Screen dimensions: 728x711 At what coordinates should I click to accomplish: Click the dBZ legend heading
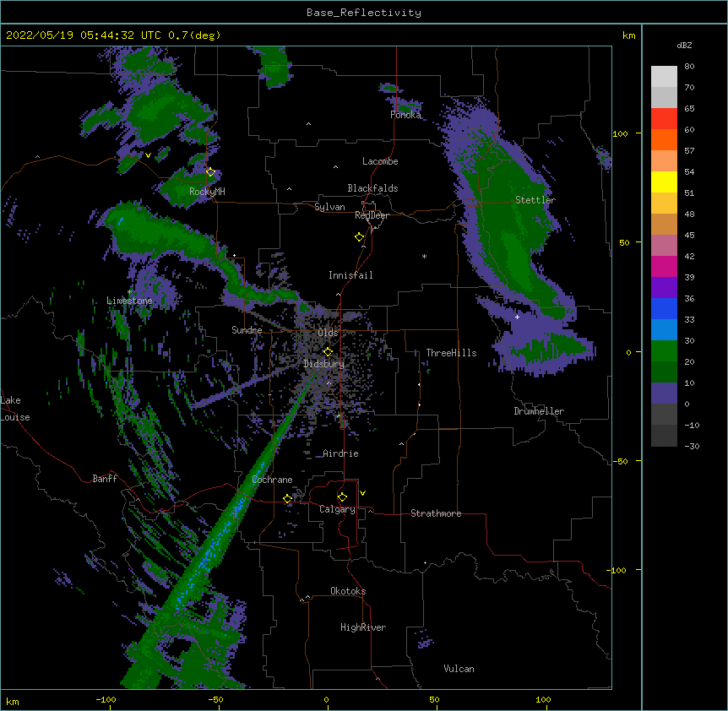pyautogui.click(x=684, y=46)
